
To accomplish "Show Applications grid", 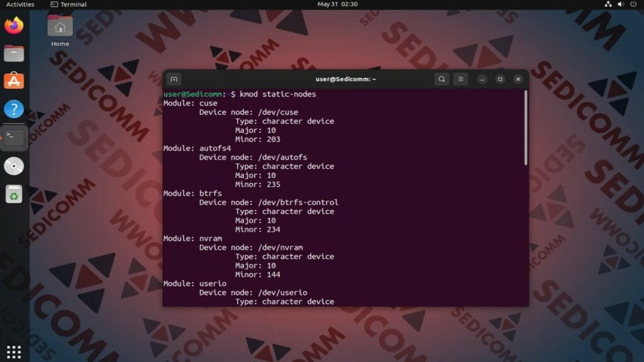I will [x=14, y=352].
